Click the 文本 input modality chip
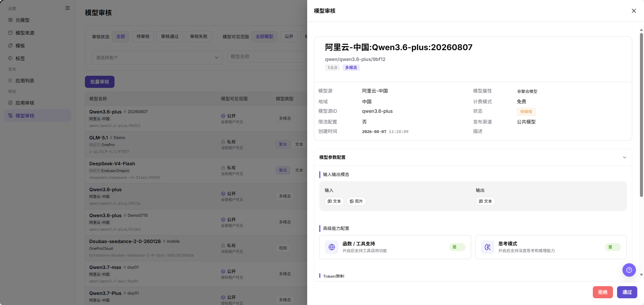 click(x=334, y=201)
